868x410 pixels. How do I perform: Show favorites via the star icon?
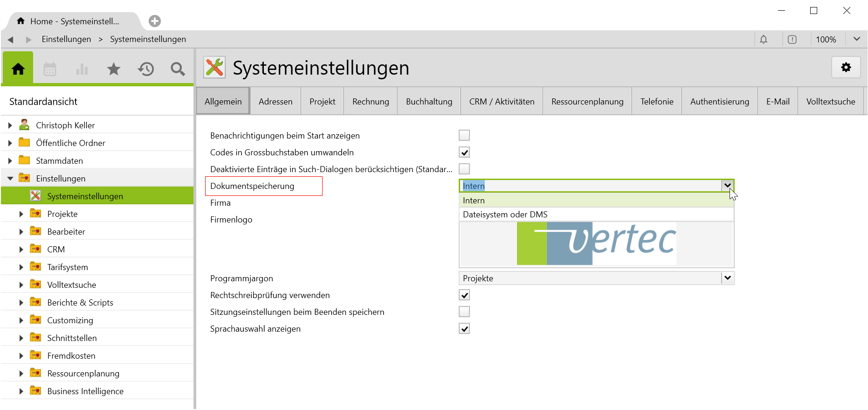click(113, 69)
